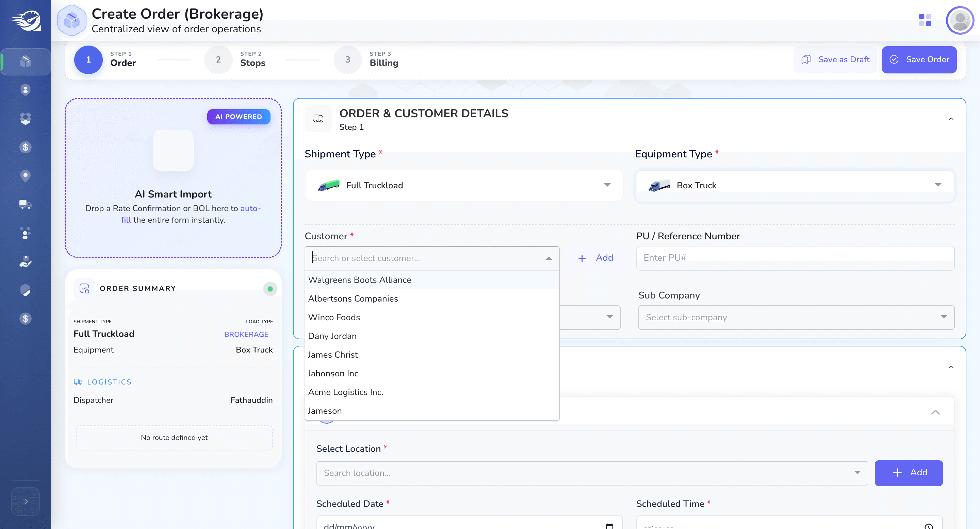Open the Search location dropdown
The height and width of the screenshot is (529, 980).
(592, 473)
